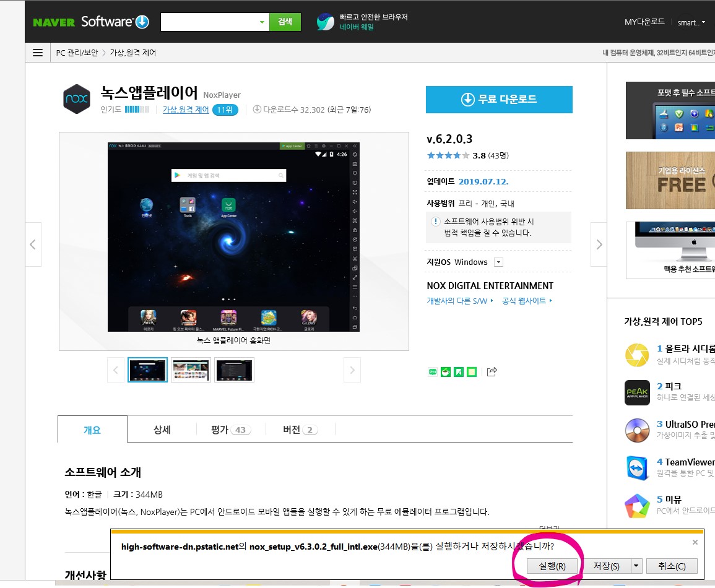Open the 기업용 라이선스 FREE banner
715x588 pixels.
click(670, 181)
